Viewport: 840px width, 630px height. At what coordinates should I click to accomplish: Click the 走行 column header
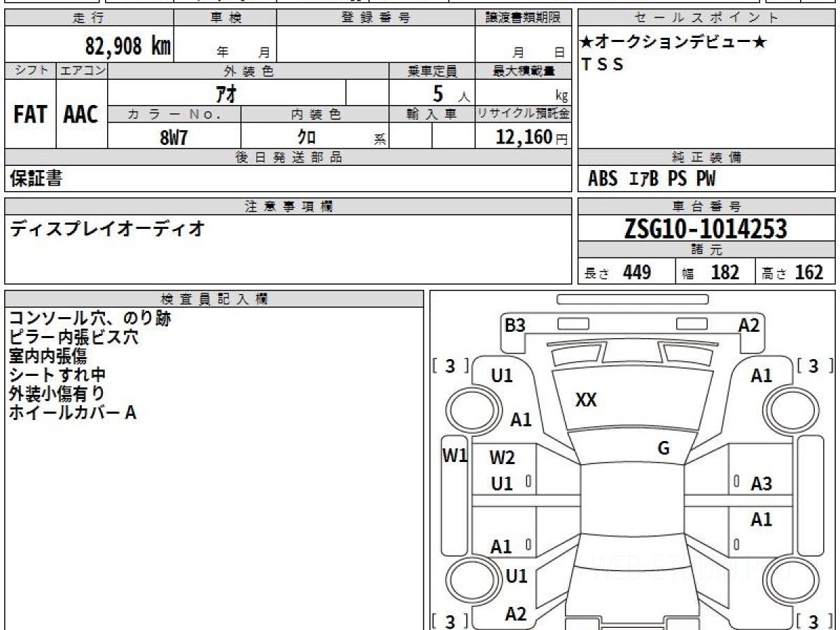pos(89,17)
